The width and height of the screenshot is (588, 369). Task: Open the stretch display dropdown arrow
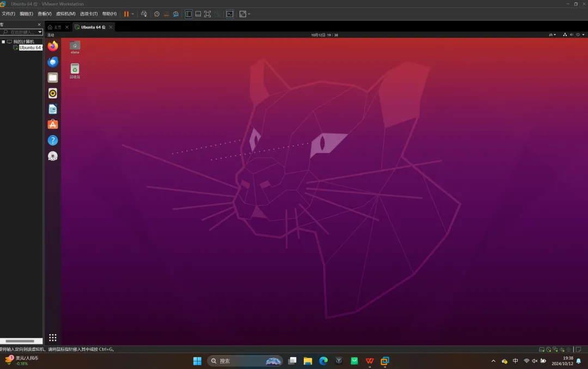[249, 14]
